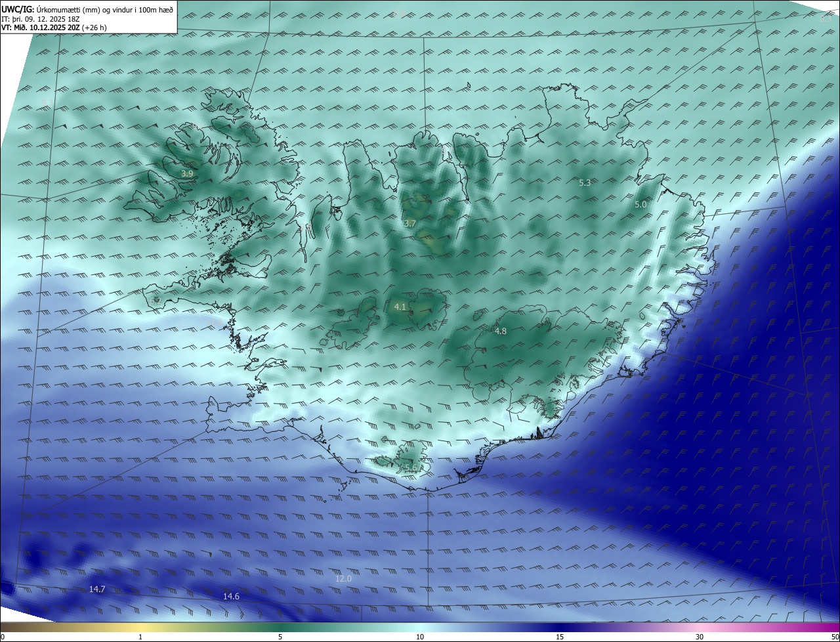This screenshot has width=840, height=642.
Task: Click the 4.1 precipitation value label
Action: [x=400, y=307]
